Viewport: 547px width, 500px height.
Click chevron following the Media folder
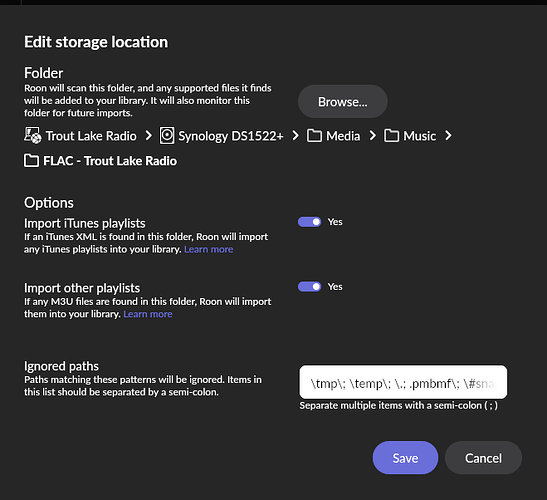pos(373,135)
